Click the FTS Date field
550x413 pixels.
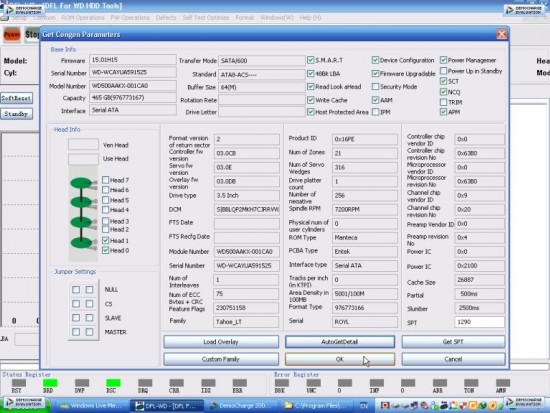[247, 223]
